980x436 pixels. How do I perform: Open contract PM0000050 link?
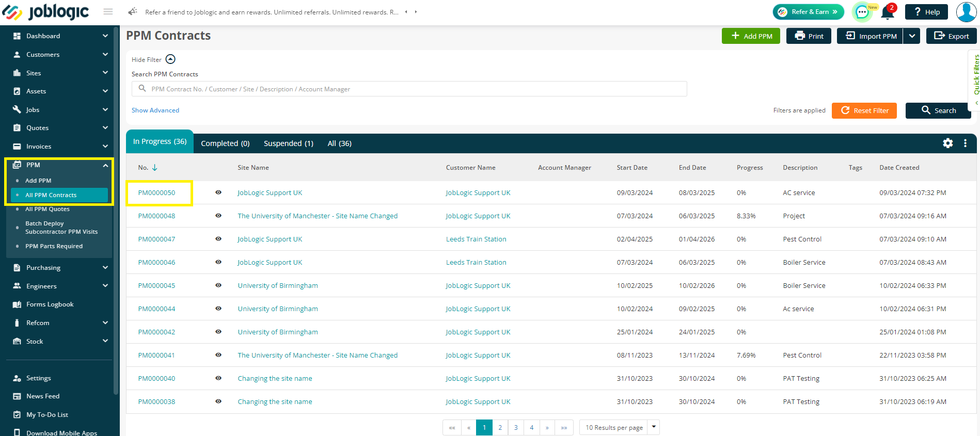click(156, 192)
